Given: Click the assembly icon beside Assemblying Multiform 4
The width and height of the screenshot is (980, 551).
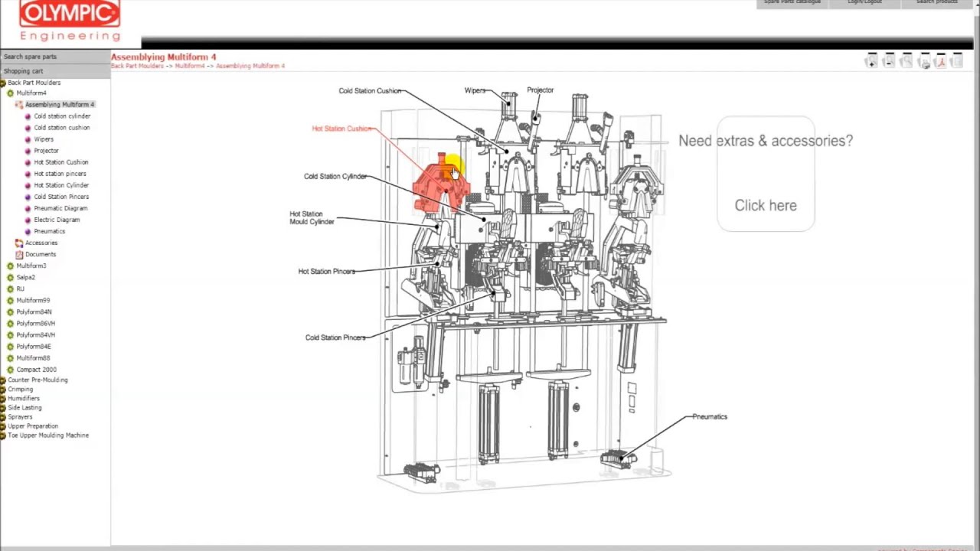Looking at the screenshot, I should 19,104.
